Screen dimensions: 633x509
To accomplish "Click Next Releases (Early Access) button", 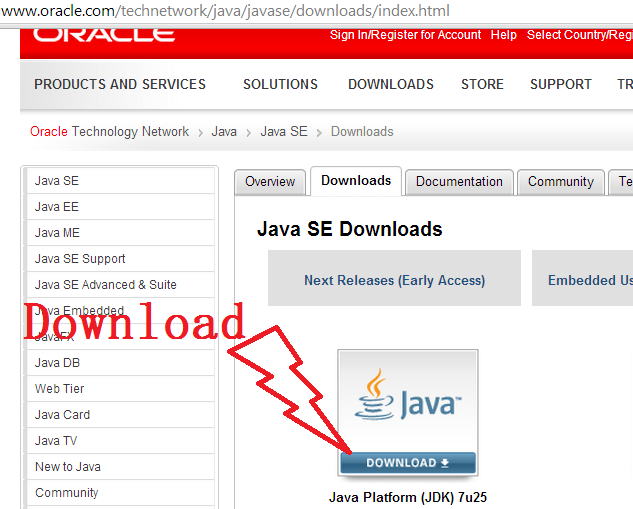I will [394, 278].
